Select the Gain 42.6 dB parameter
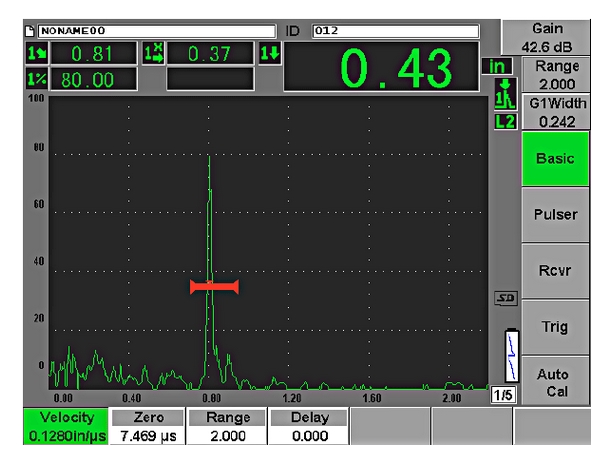Image resolution: width=605 pixels, height=465 pixels. click(x=546, y=37)
